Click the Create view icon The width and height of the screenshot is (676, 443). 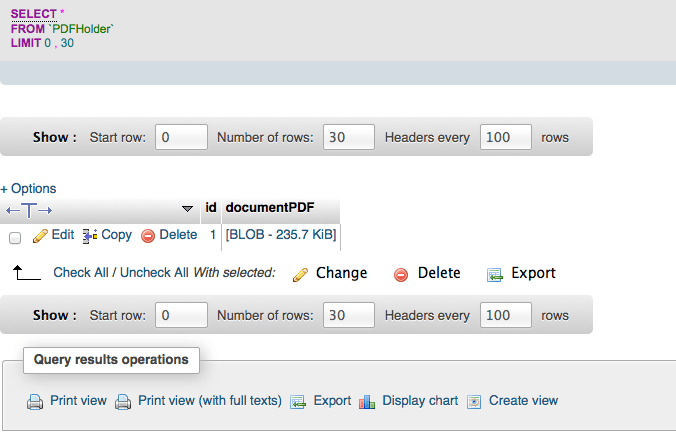click(474, 402)
